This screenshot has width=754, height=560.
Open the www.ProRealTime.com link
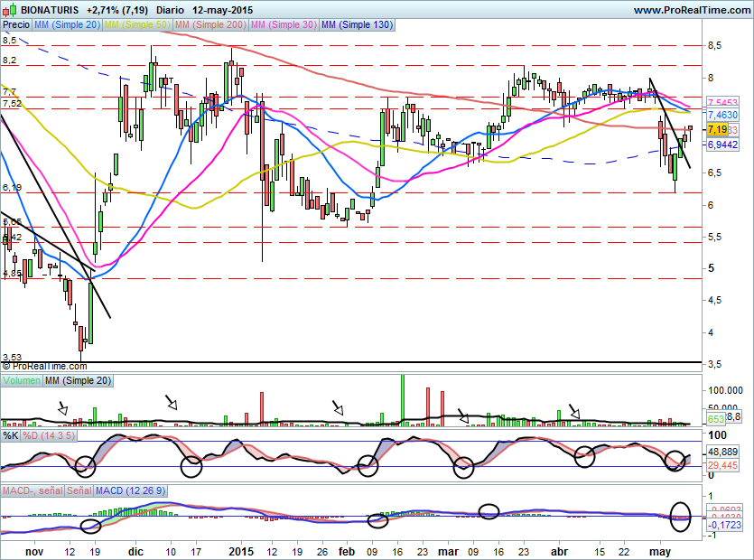691,9
